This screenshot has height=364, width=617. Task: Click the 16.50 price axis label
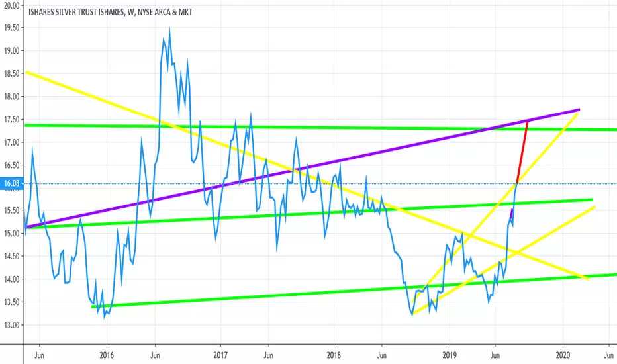[11, 165]
